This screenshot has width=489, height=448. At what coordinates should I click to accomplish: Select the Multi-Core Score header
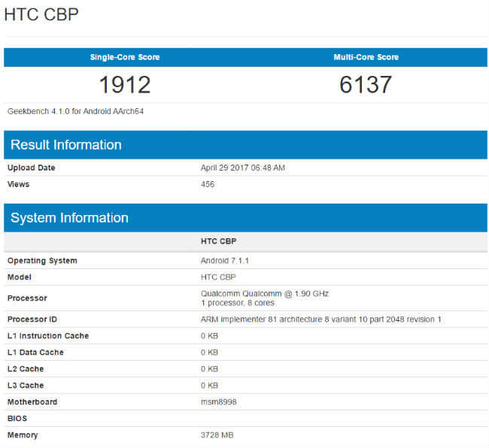(x=366, y=57)
